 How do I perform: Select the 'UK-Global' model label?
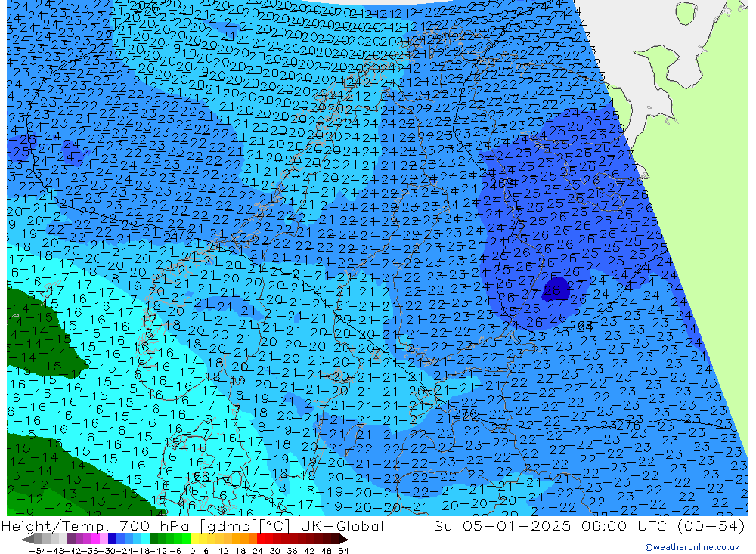click(x=342, y=525)
